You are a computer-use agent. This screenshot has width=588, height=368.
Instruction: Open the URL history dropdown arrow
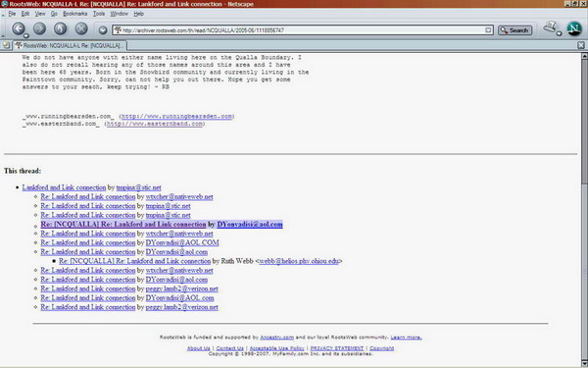(x=488, y=30)
